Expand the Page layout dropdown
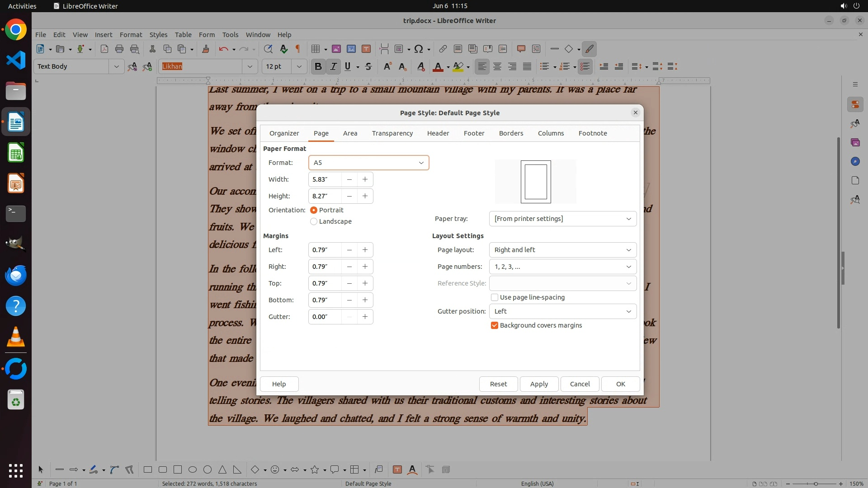Screen dimensions: 868x488 pyautogui.click(x=562, y=250)
